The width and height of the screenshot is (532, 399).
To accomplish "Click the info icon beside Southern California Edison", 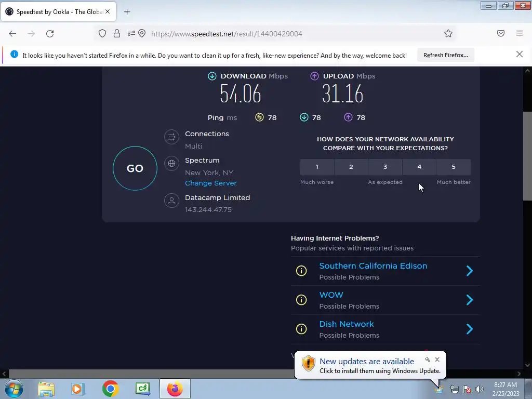I will click(x=301, y=271).
